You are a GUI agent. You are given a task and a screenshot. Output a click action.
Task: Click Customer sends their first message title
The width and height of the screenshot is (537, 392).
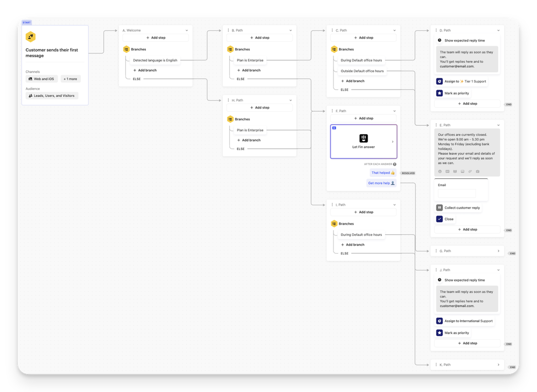(52, 53)
